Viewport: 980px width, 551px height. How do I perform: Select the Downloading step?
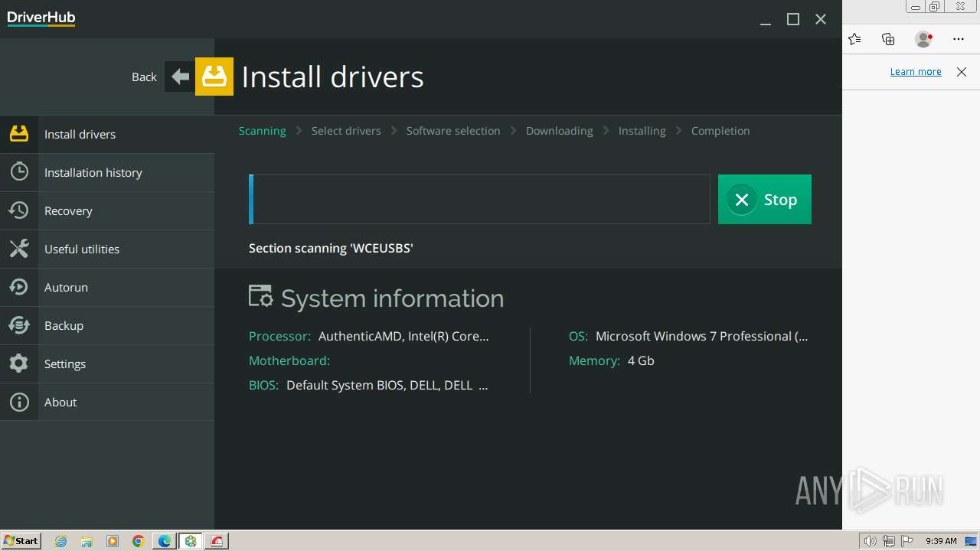pos(560,131)
